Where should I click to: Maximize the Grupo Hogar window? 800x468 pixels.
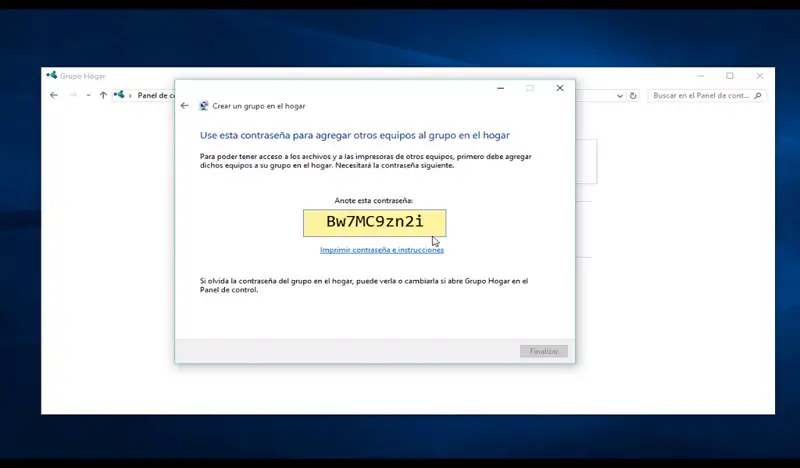coord(730,76)
